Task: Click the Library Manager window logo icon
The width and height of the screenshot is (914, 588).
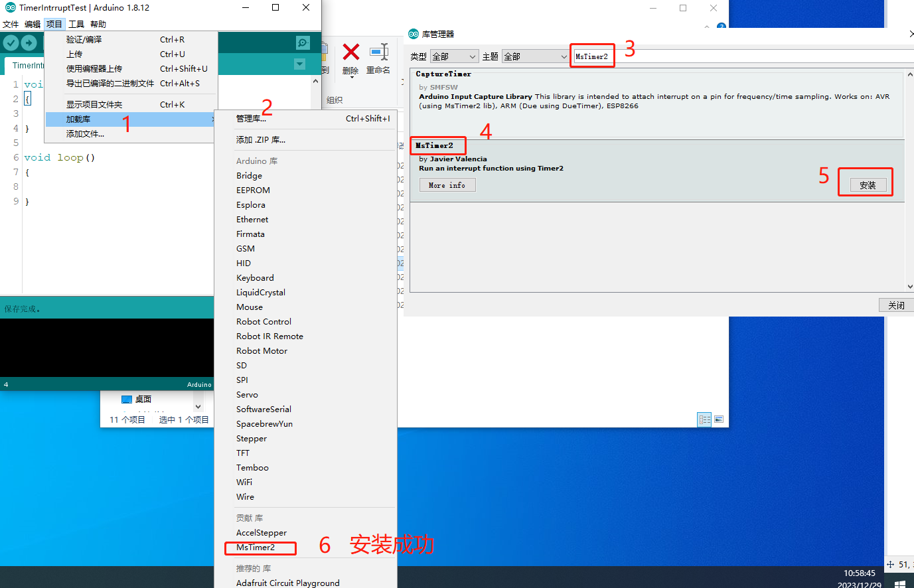Action: pos(414,34)
